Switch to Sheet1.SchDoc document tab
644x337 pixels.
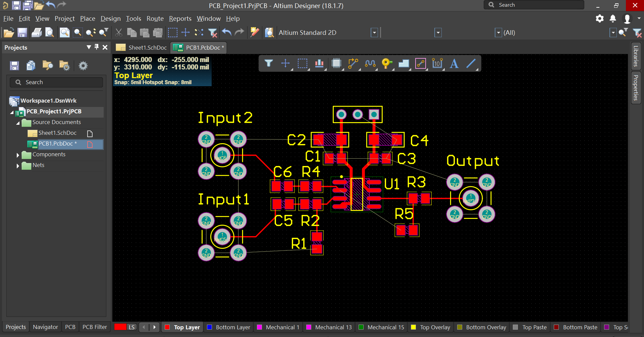click(x=141, y=48)
